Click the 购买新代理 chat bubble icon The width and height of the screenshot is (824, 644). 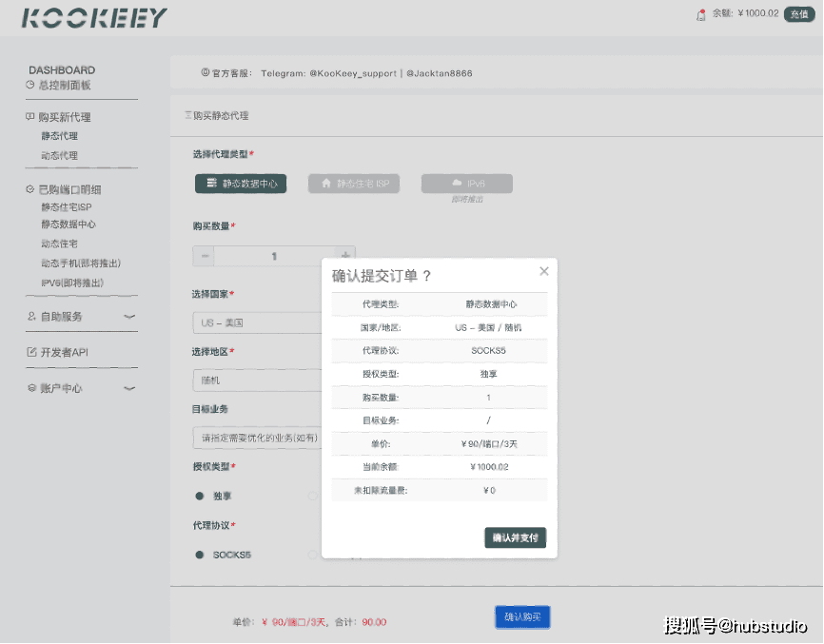pos(30,117)
